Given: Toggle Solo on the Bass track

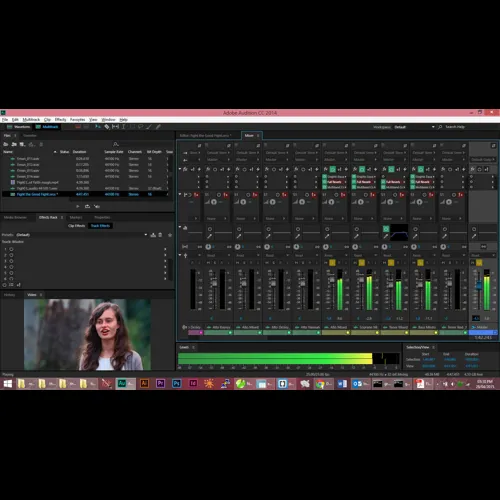Looking at the screenshot, I should (x=420, y=263).
